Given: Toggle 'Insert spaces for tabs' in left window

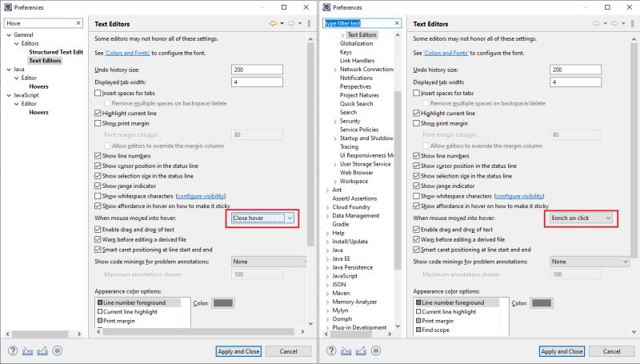Looking at the screenshot, I should [98, 93].
